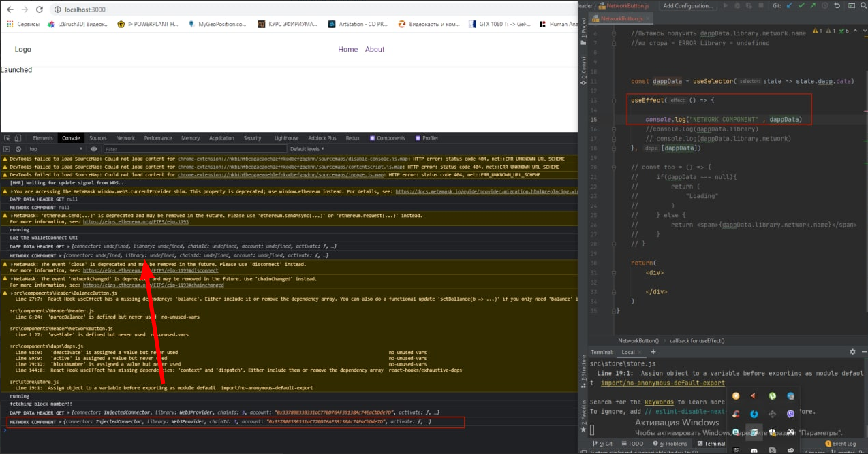Clear the console with the ban icon

(18, 149)
